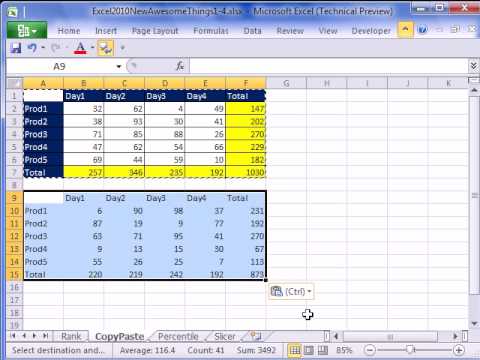Viewport: 480px width, 360px height.
Task: Undo the last action
Action: coord(32,48)
